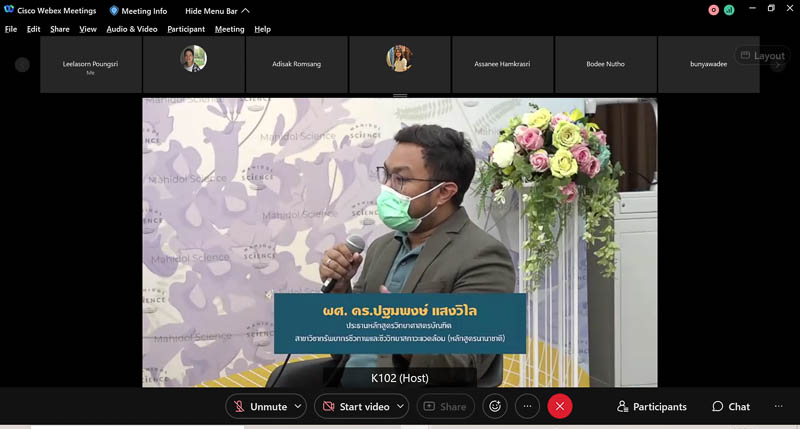The width and height of the screenshot is (800, 429).
Task: Change the view with Layout button
Action: pos(762,56)
